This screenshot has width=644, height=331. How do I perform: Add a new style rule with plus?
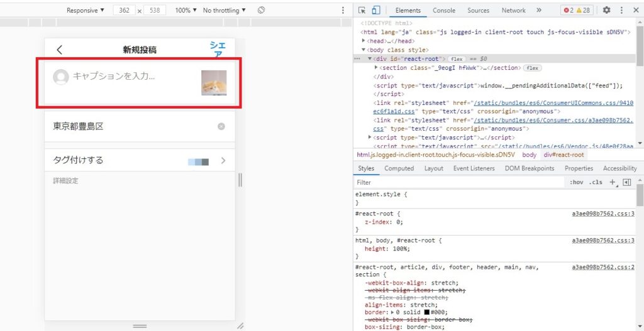click(x=613, y=182)
